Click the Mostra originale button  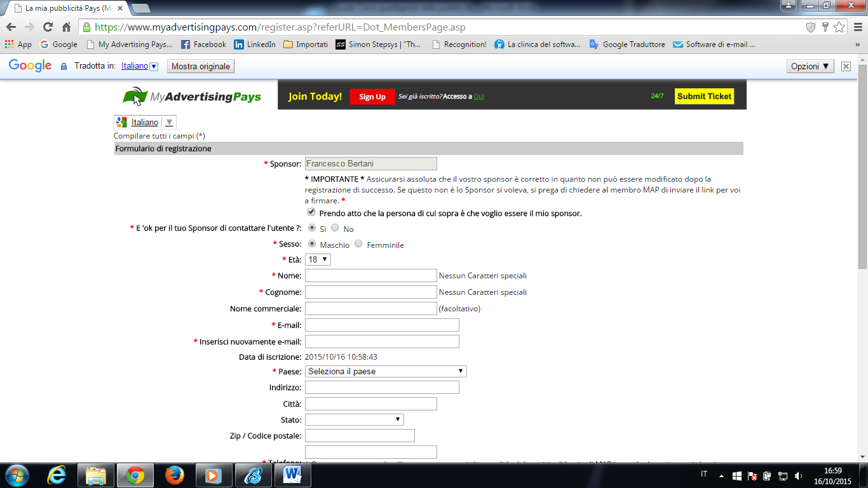[x=201, y=66]
